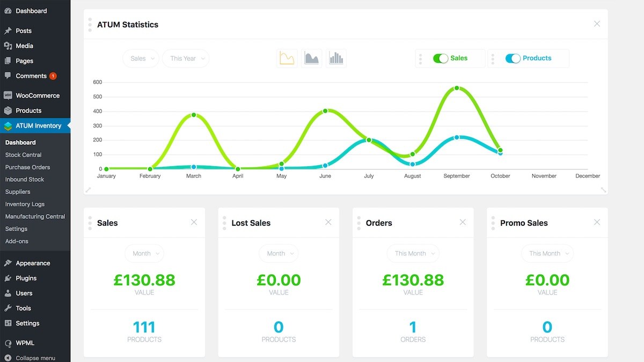Click the Sales widget drag handle dots

click(90, 223)
